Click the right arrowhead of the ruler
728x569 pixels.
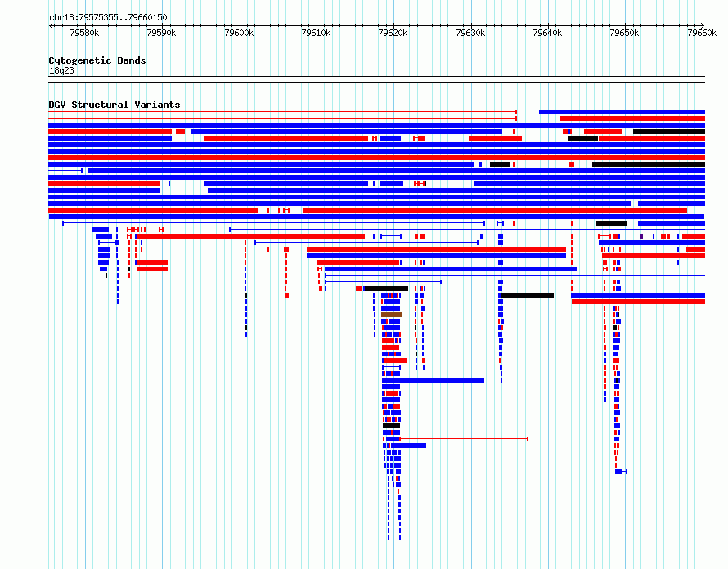click(x=703, y=25)
